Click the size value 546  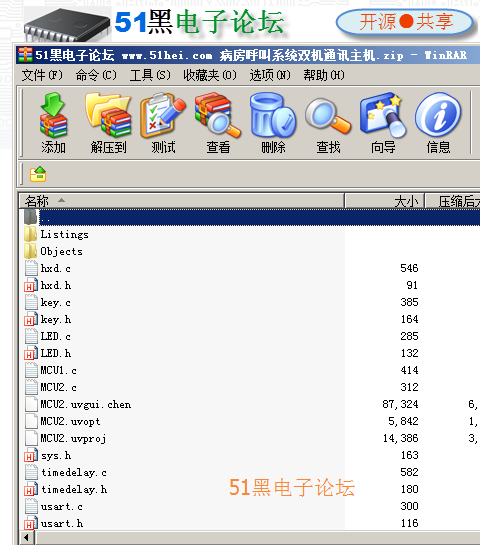409,268
